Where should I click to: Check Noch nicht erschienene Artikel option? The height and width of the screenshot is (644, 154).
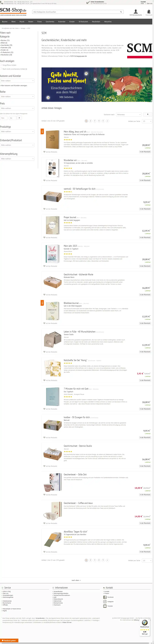pyautogui.click(x=1, y=69)
